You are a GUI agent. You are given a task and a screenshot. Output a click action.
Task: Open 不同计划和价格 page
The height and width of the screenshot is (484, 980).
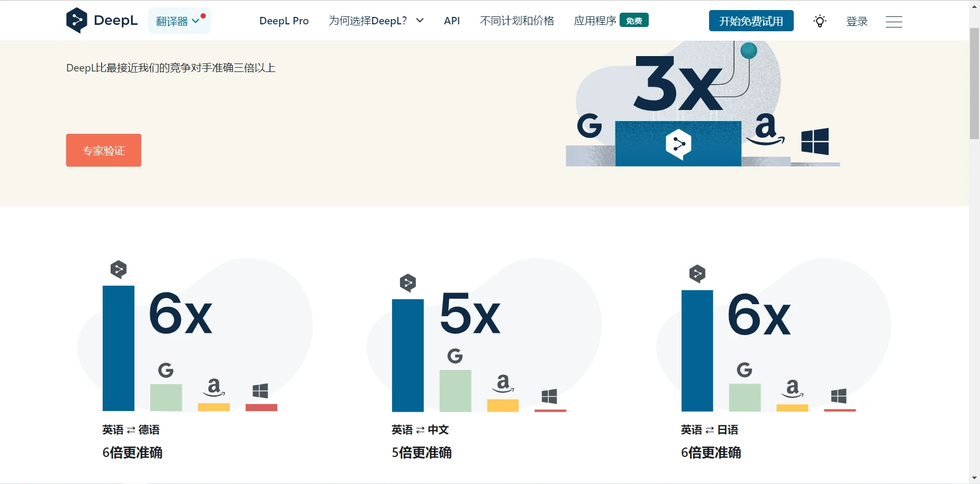coord(516,21)
